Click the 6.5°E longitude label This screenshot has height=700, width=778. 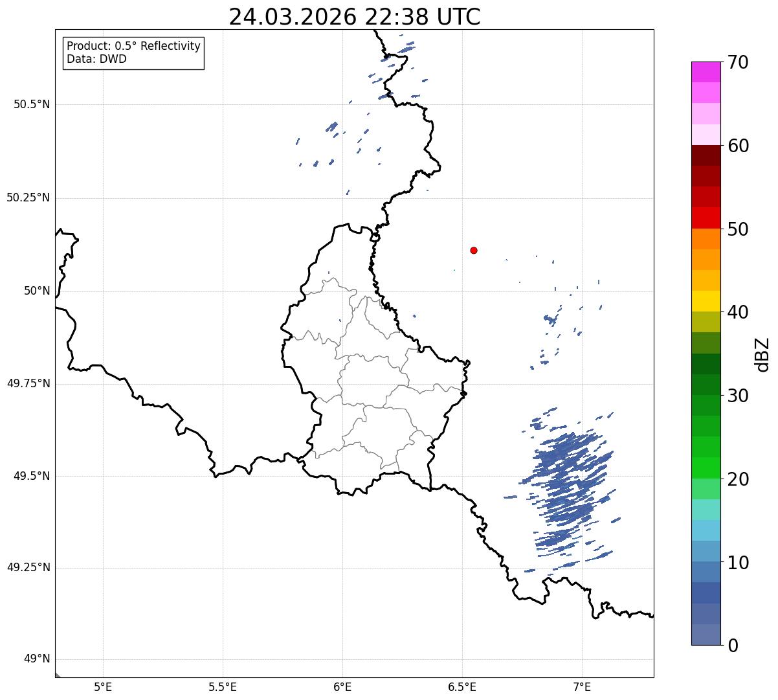click(462, 687)
